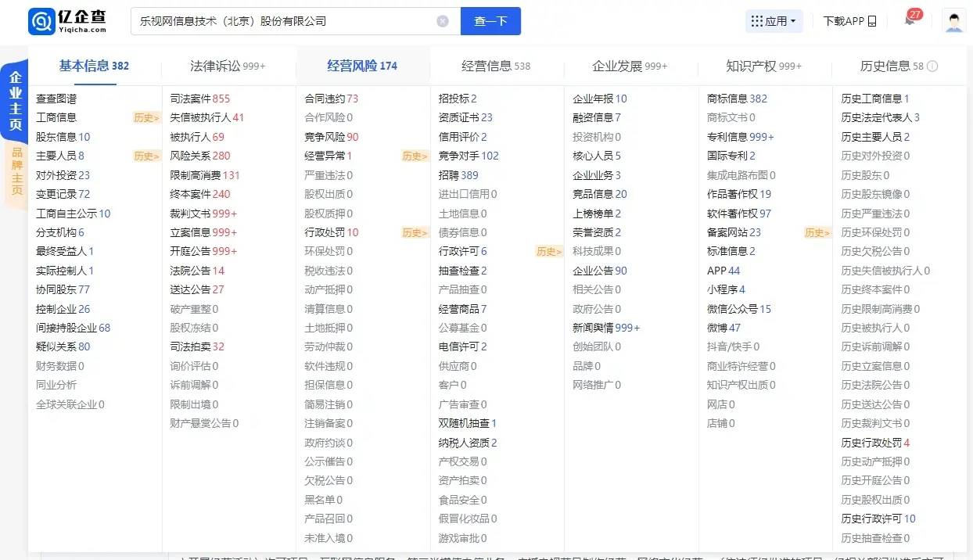Open the user avatar profile
Viewport: 973px width, 560px height.
tap(954, 21)
